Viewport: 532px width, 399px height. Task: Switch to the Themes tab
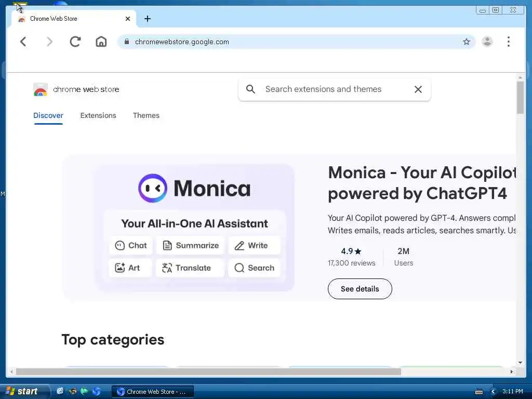[x=146, y=115]
